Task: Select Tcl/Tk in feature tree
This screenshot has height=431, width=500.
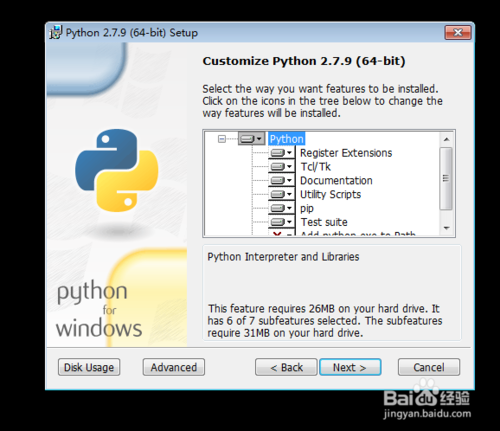Action: coord(315,166)
